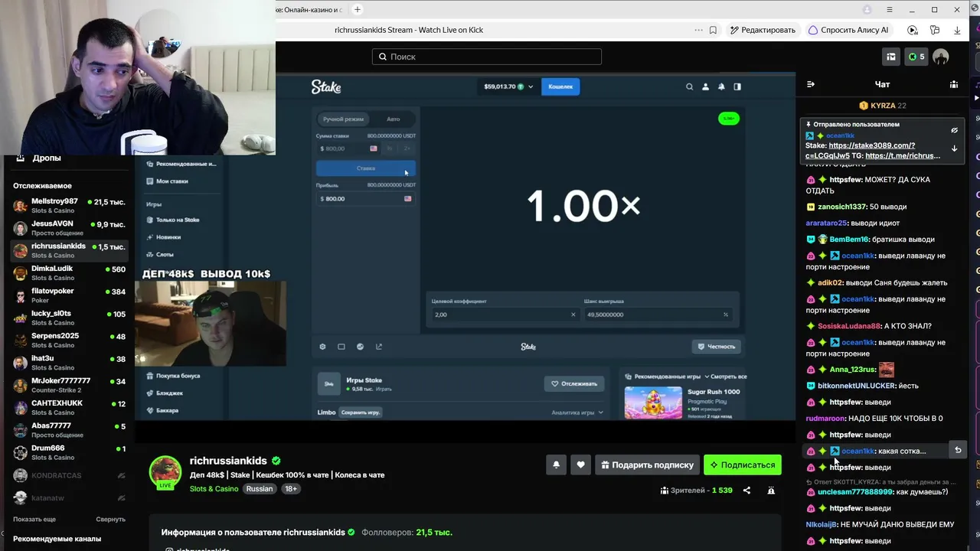
Task: Click the Stake pop-out game icon
Action: (379, 347)
